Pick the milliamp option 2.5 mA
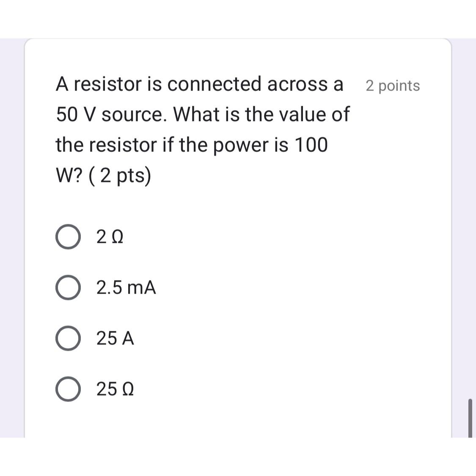This screenshot has width=476, height=476. 125,288
